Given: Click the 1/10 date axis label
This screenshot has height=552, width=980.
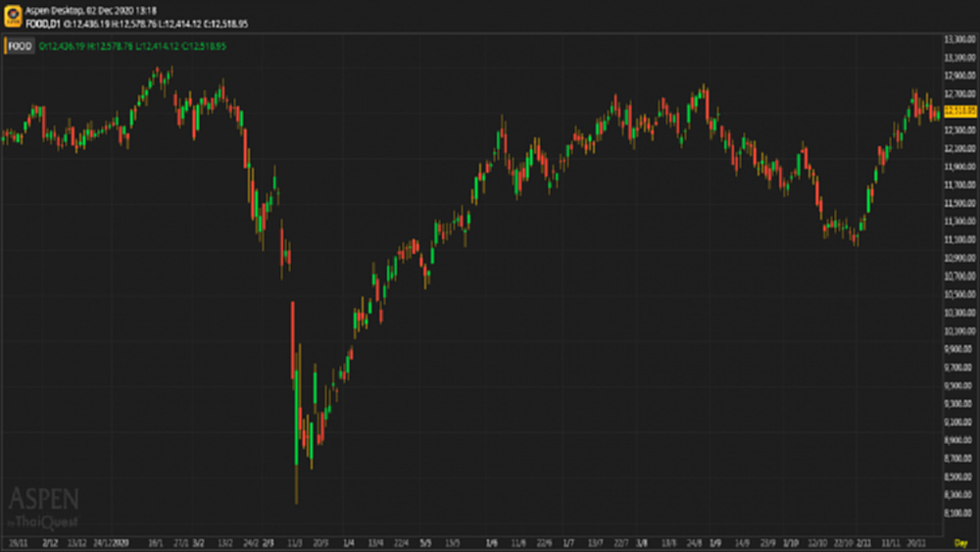Looking at the screenshot, I should click(791, 543).
